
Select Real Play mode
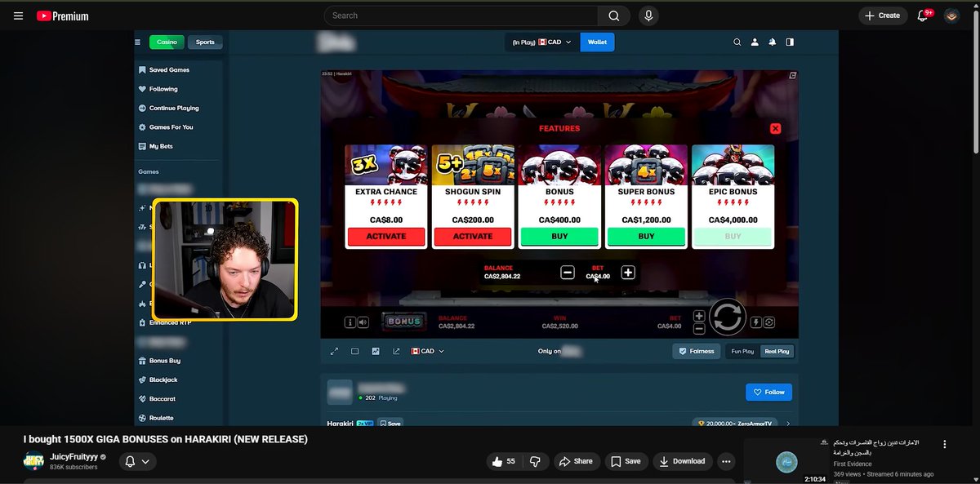point(777,351)
